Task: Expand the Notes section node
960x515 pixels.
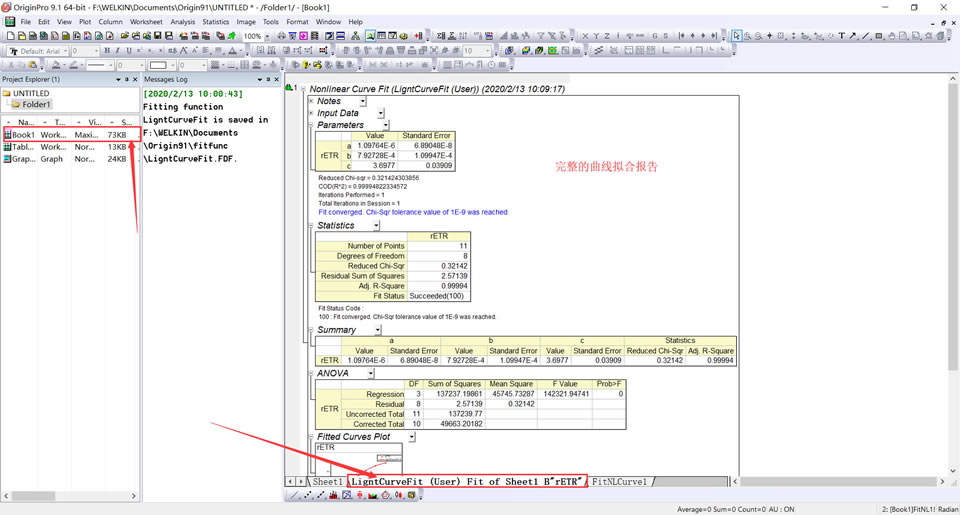Action: point(311,101)
